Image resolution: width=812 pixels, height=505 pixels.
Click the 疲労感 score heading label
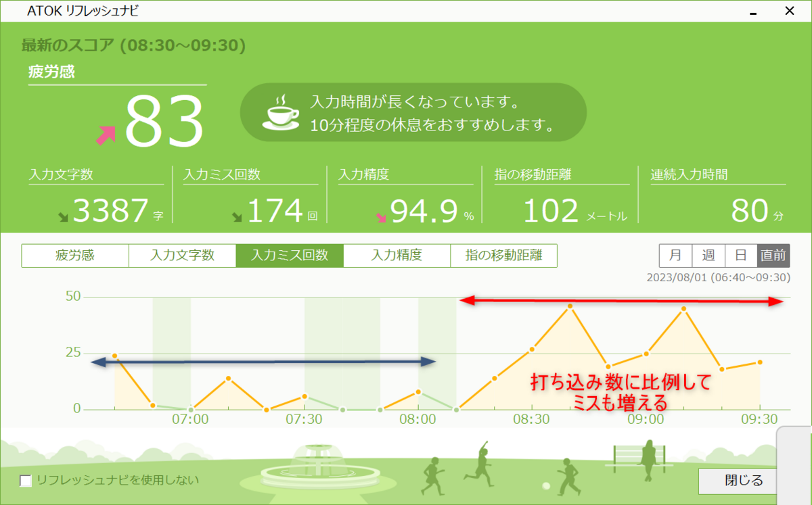[51, 72]
